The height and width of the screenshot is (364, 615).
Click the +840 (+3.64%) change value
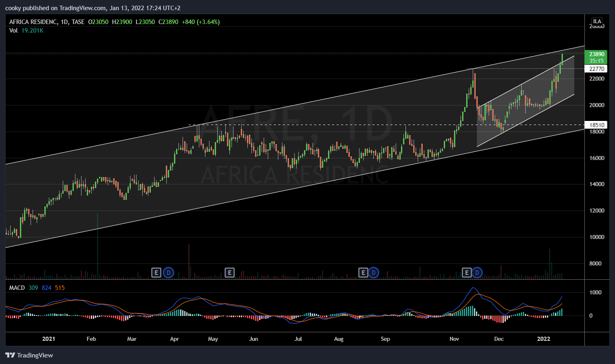coord(201,22)
